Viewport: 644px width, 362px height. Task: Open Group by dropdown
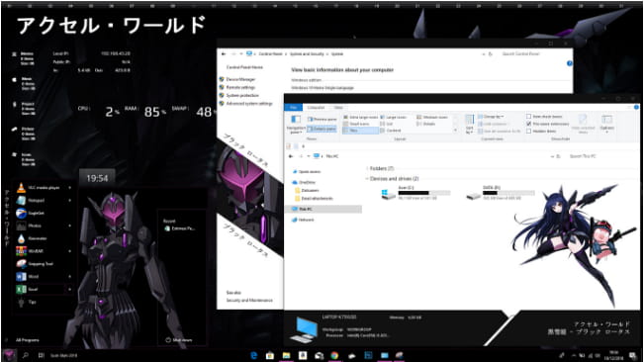(491, 117)
